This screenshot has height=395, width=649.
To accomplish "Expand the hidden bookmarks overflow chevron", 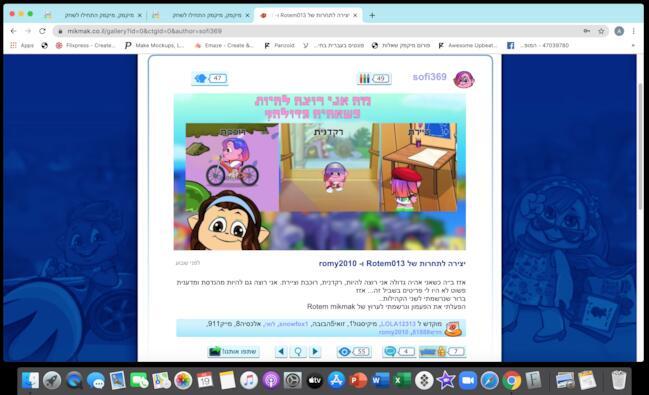I will (x=633, y=45).
